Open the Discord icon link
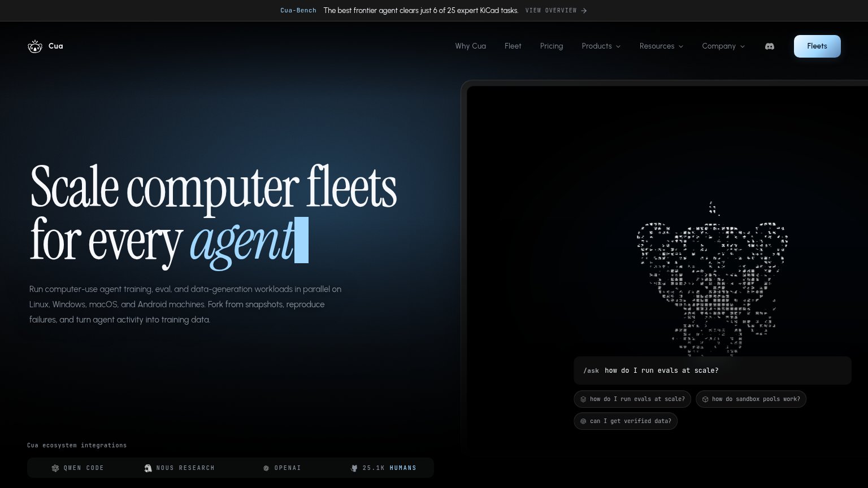Viewport: 868px width, 488px height. [x=769, y=46]
